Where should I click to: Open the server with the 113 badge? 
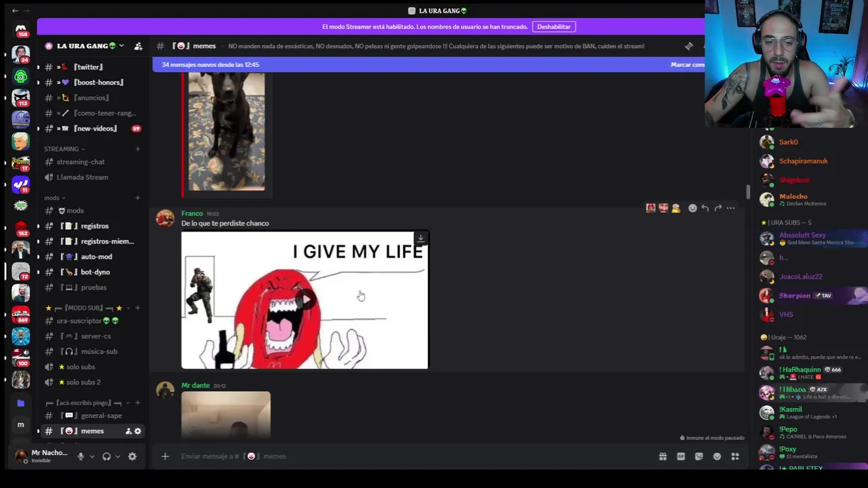pos(20,98)
